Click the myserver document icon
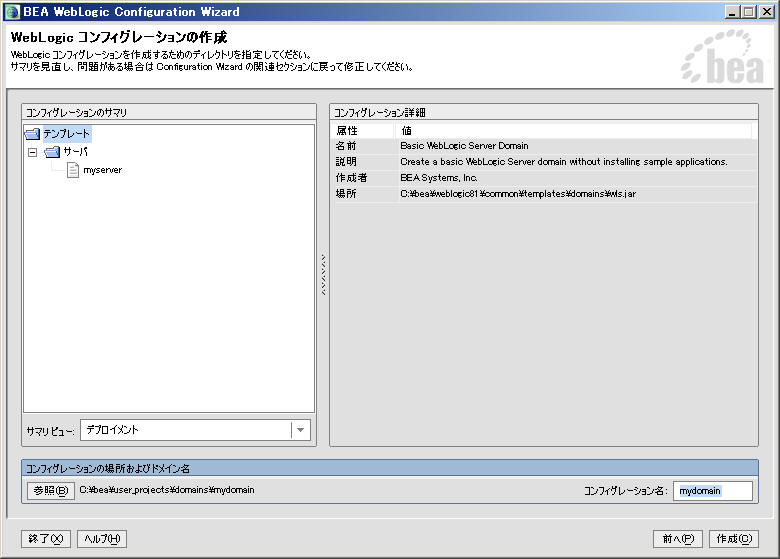 [73, 170]
